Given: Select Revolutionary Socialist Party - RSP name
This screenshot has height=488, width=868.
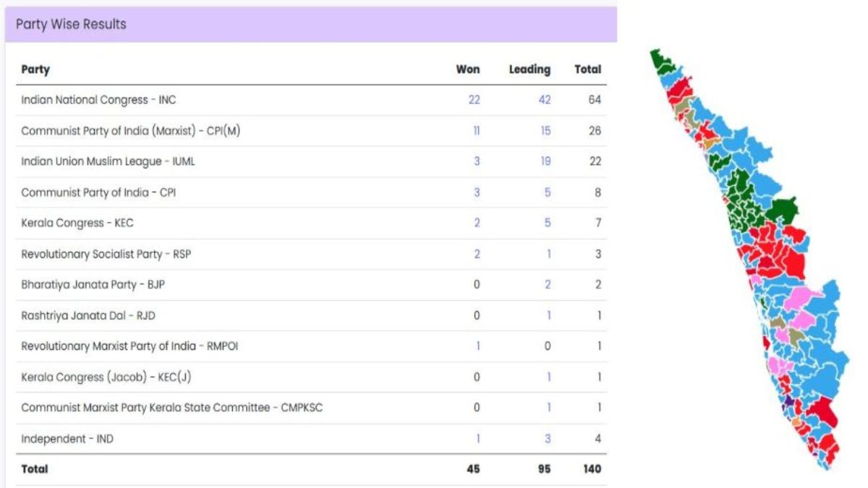Looking at the screenshot, I should (106, 254).
